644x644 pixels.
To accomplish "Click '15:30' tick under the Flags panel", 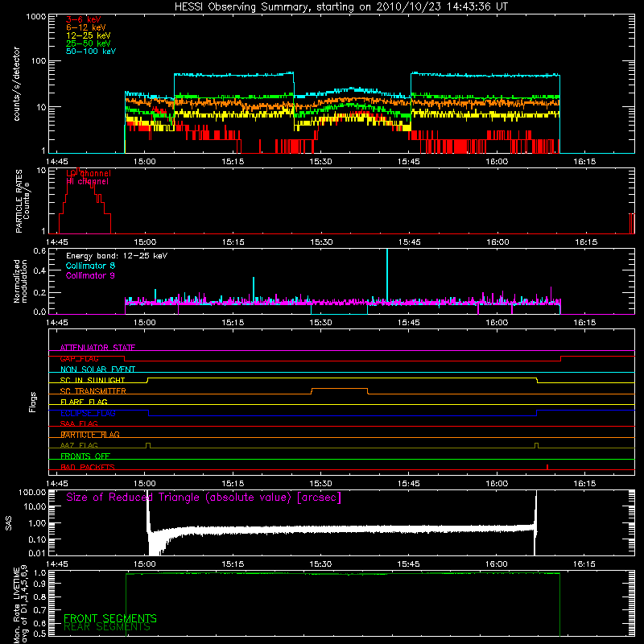I will pyautogui.click(x=320, y=484).
